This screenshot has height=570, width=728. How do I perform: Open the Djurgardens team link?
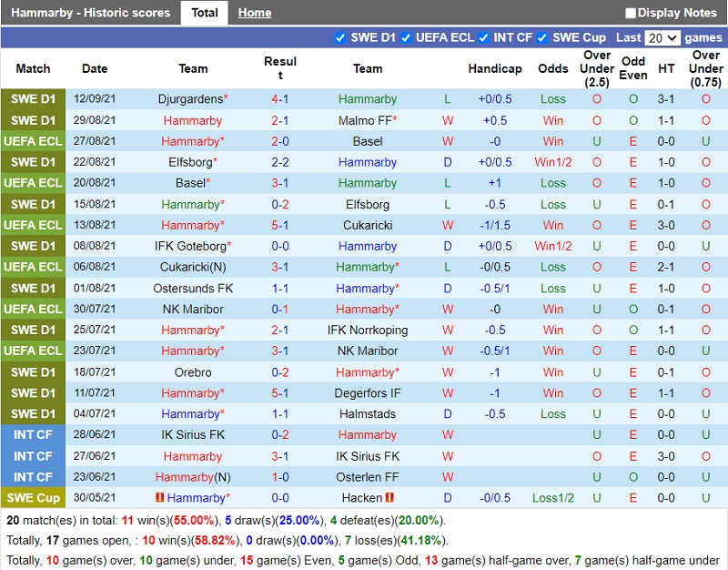(x=189, y=99)
